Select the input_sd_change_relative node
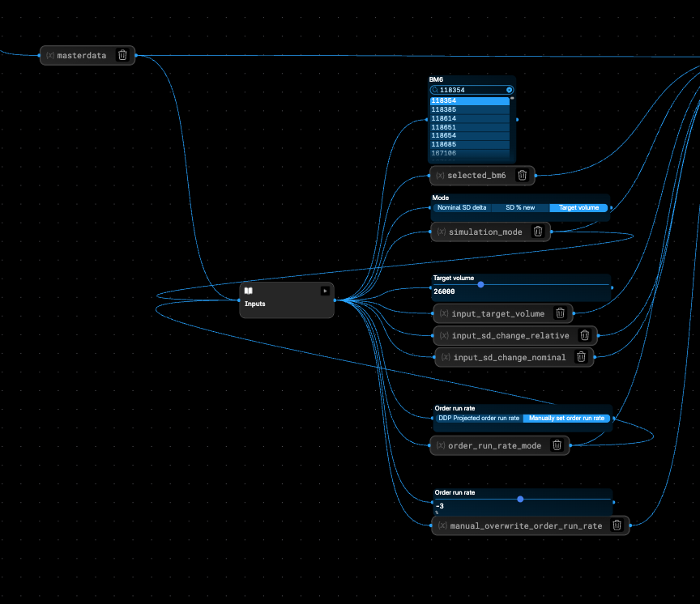 (x=515, y=335)
